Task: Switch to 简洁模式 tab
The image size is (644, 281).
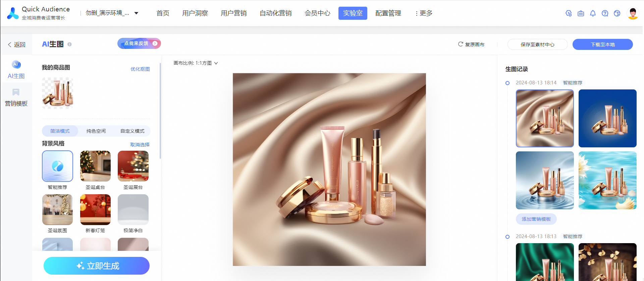Action: [60, 131]
